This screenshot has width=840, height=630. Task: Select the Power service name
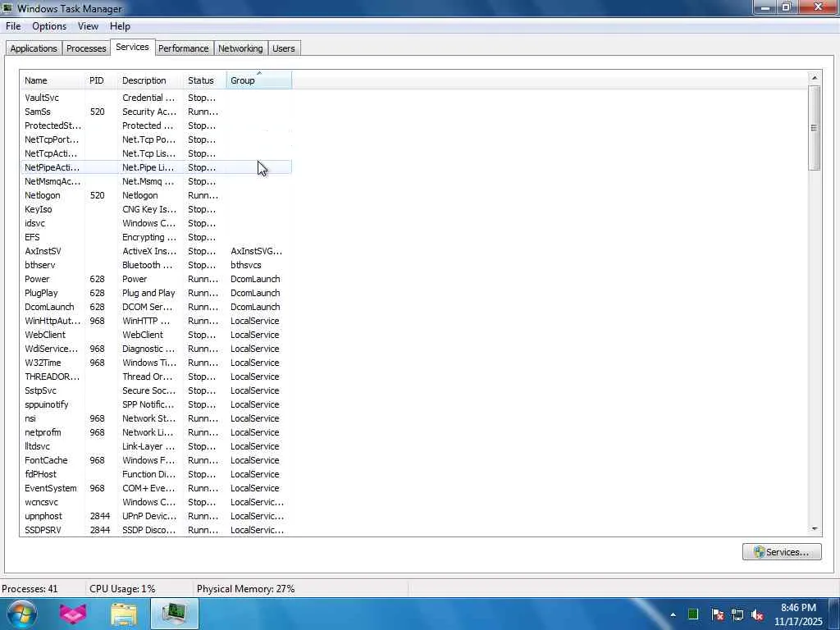tap(37, 279)
